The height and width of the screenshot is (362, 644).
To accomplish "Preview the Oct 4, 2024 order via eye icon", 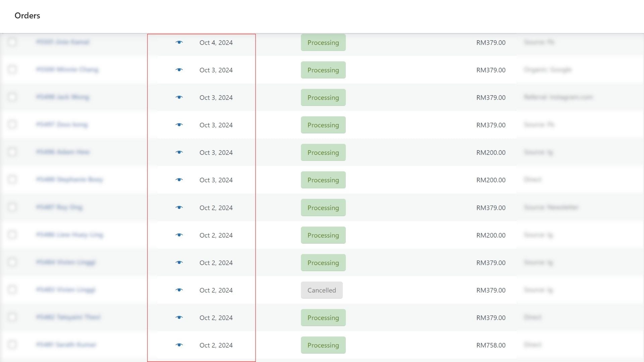I will coord(179,42).
